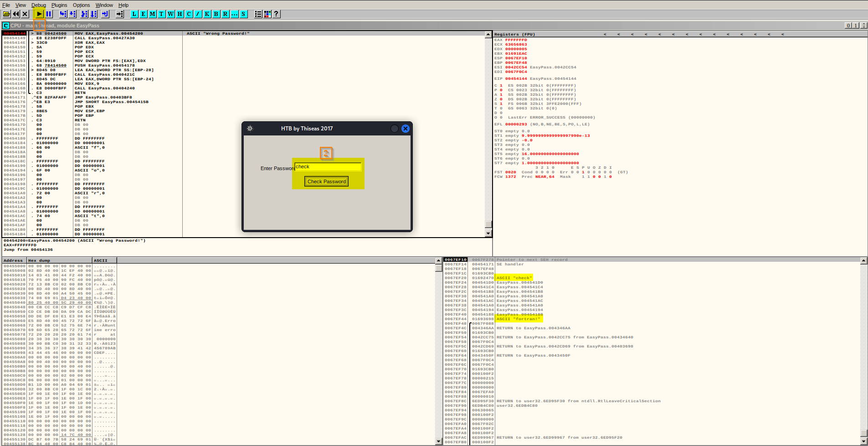868x446 pixels.
Task: Open the View menu
Action: pos(21,5)
